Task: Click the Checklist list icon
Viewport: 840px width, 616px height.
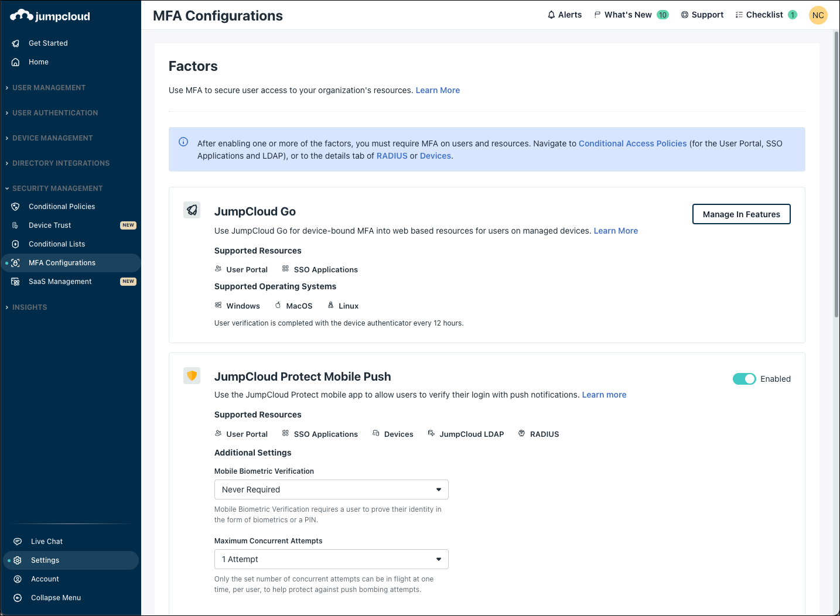Action: (739, 15)
